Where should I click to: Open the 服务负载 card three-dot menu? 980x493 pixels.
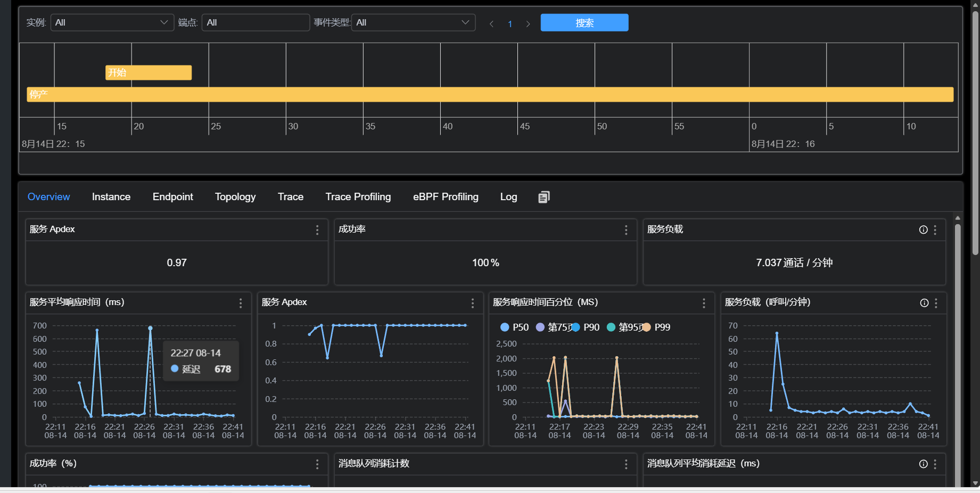click(x=935, y=230)
